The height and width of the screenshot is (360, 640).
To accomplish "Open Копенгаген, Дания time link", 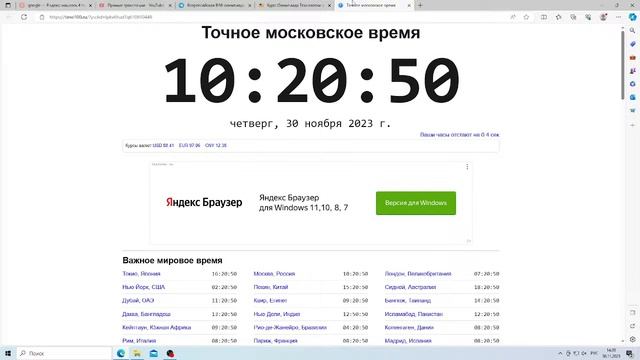I will 409,327.
